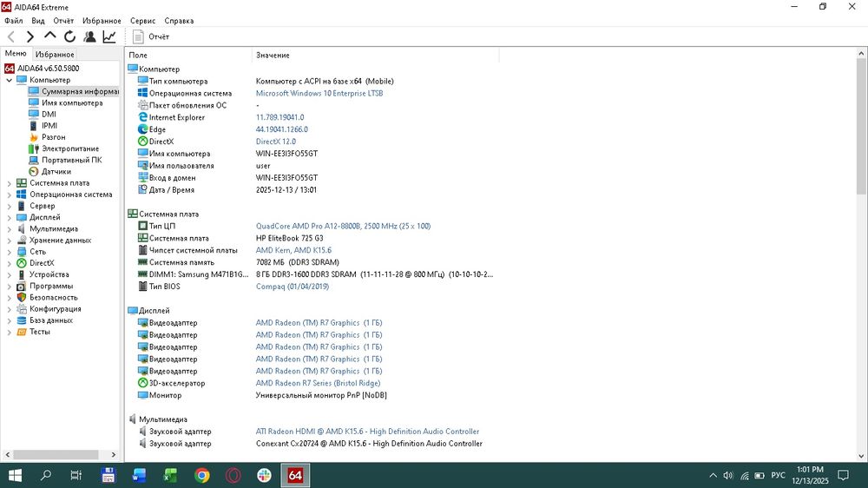Open the Файл menu
This screenshot has width=868, height=488.
[14, 21]
